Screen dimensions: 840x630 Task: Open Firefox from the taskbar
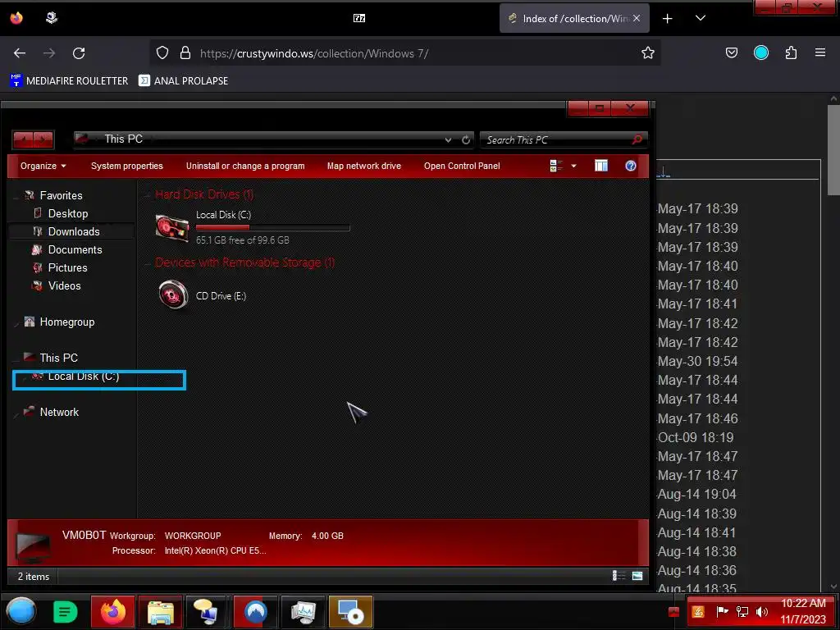tap(113, 611)
